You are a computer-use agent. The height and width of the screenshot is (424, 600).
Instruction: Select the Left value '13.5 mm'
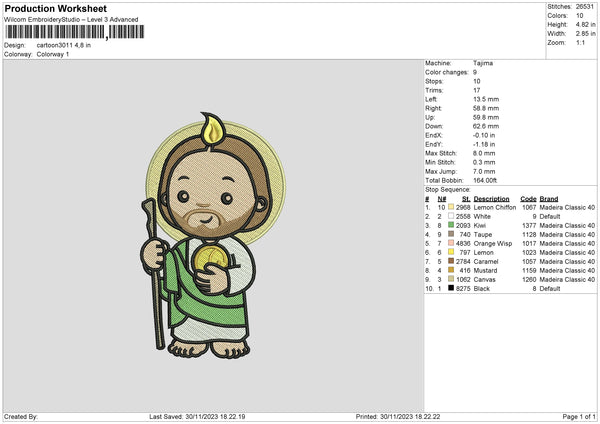[x=486, y=99]
